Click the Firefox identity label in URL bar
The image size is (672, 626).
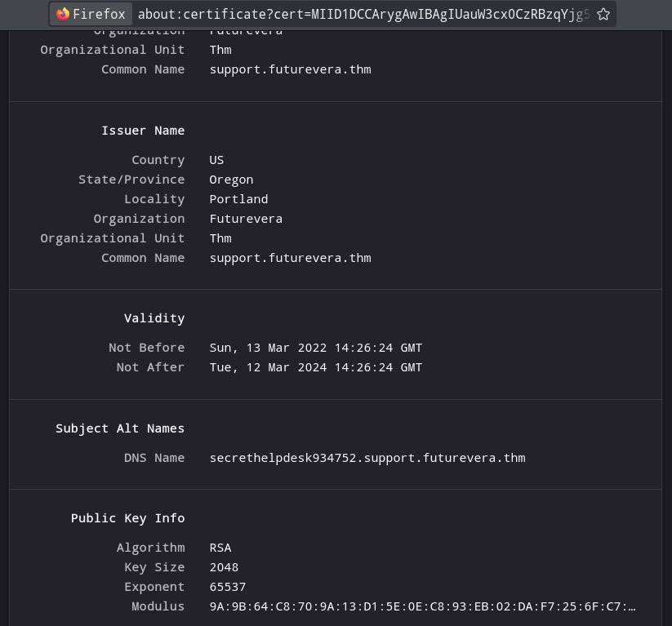pyautogui.click(x=98, y=14)
